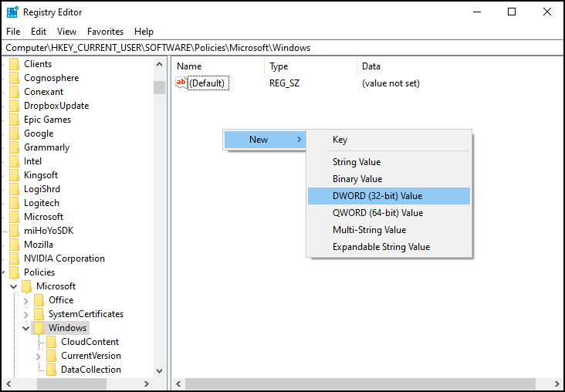Click the miHoYoSDK folder icon
This screenshot has width=565, height=392.
click(x=14, y=230)
